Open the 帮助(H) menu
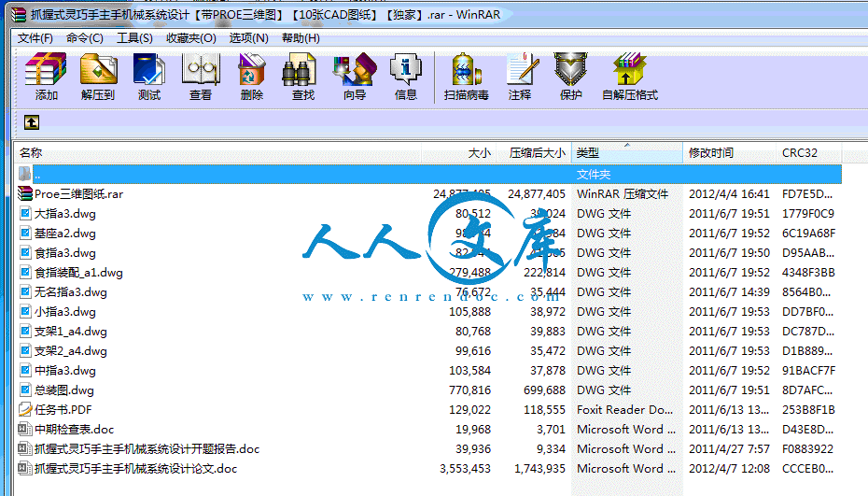This screenshot has width=868, height=496. tap(301, 37)
